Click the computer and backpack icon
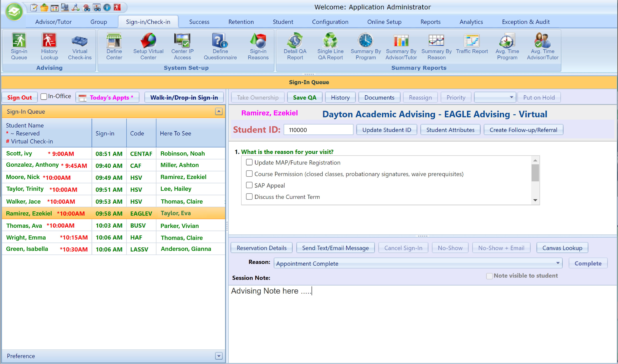618x364 pixels. (65, 8)
